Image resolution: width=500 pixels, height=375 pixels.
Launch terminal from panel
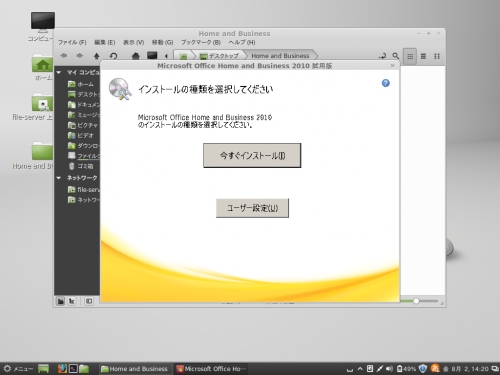click(73, 369)
